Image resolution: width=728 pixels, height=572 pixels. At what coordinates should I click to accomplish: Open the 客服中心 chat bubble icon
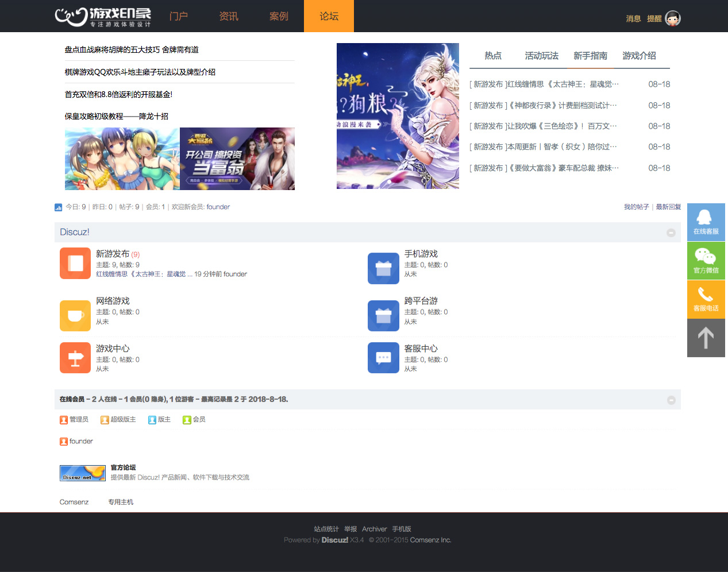point(383,358)
